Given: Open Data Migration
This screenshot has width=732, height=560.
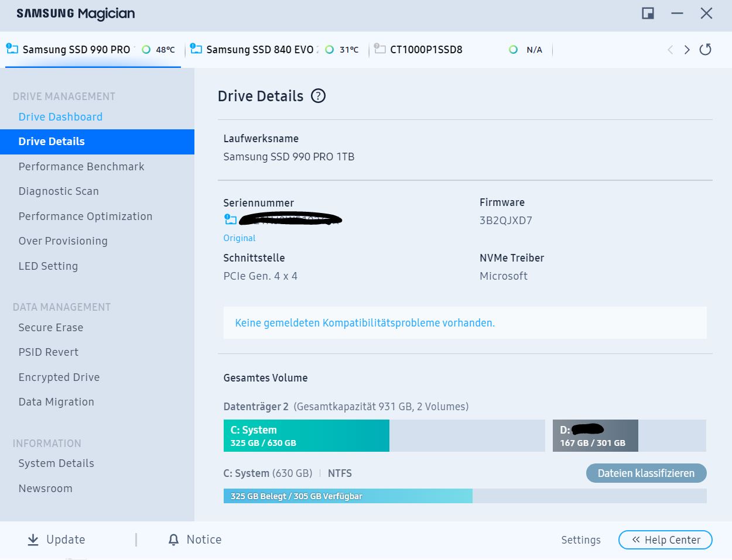Looking at the screenshot, I should point(56,402).
